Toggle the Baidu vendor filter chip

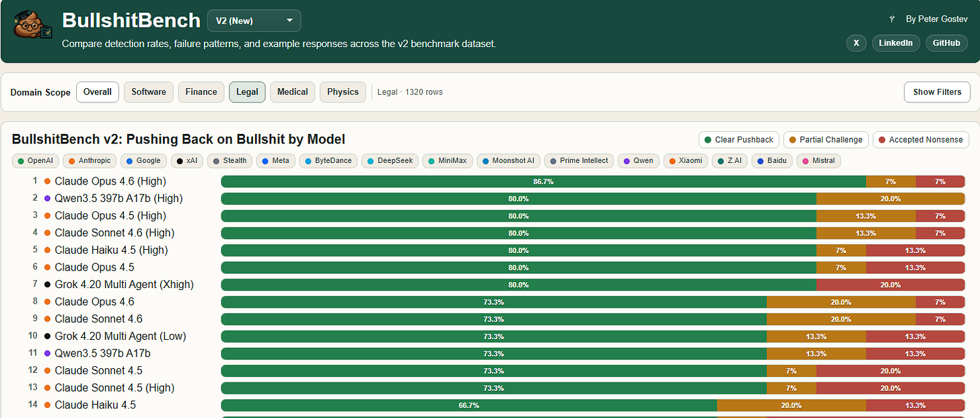click(x=771, y=160)
